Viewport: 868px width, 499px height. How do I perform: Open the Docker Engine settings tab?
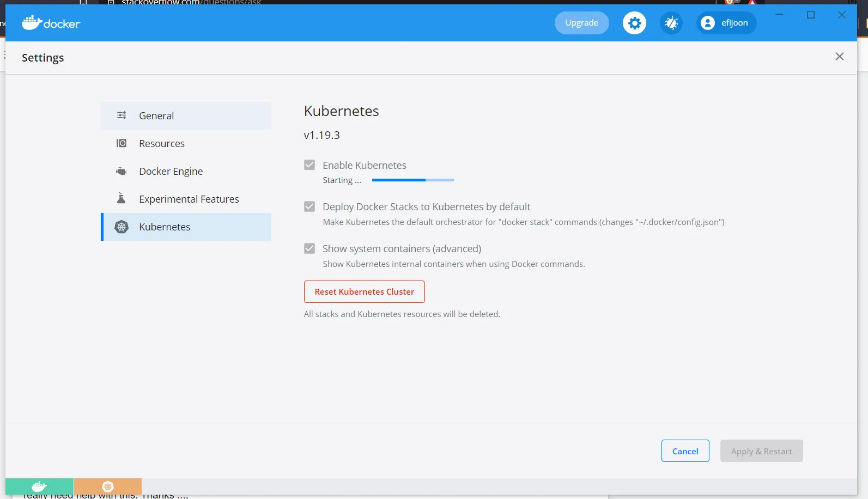coord(186,171)
